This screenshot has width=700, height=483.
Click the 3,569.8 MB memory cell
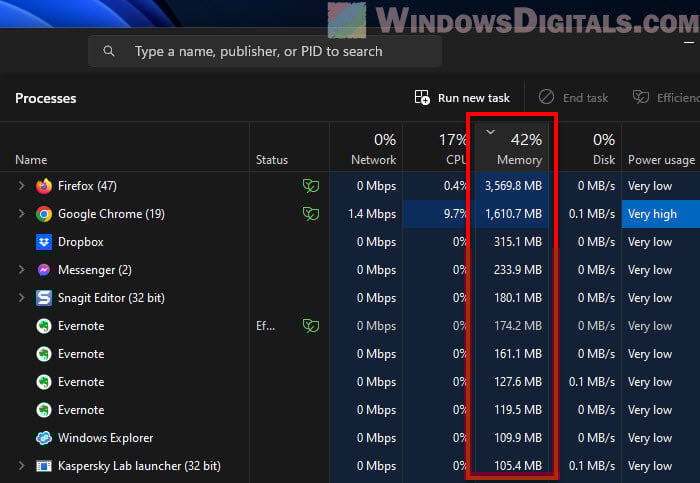click(x=513, y=186)
